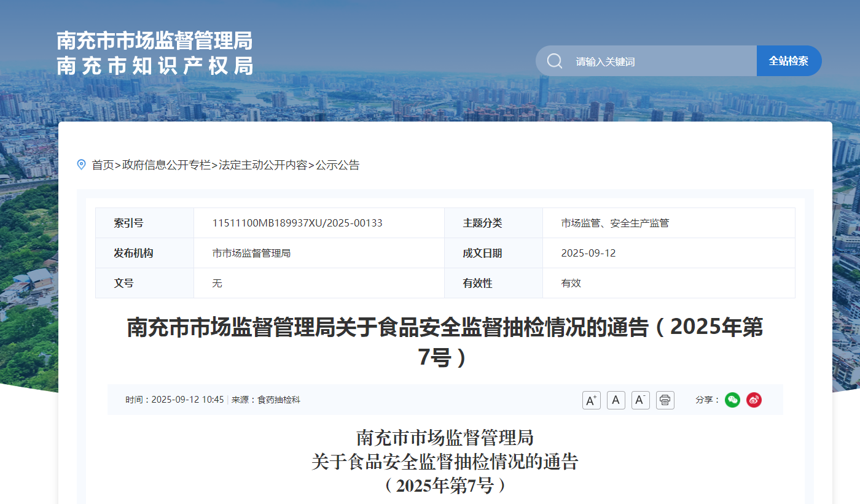The width and height of the screenshot is (860, 504).
Task: Open 公示公告 breadcrumb link
Action: point(337,165)
